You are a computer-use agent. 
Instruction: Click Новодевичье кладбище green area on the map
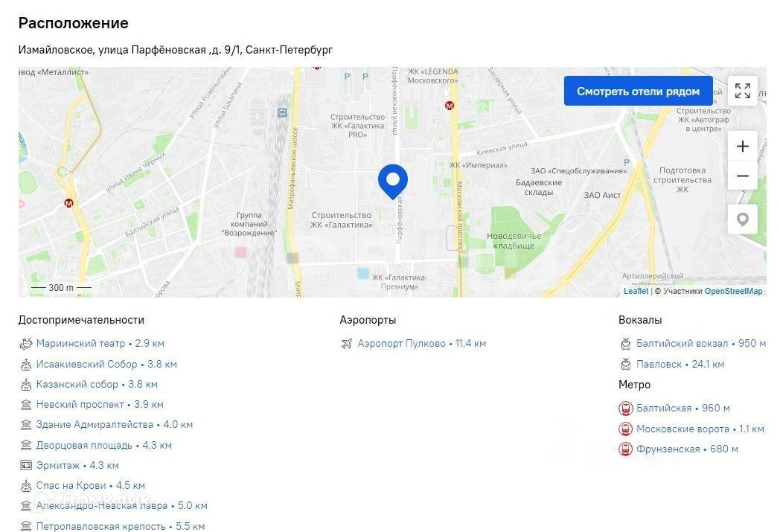514,240
